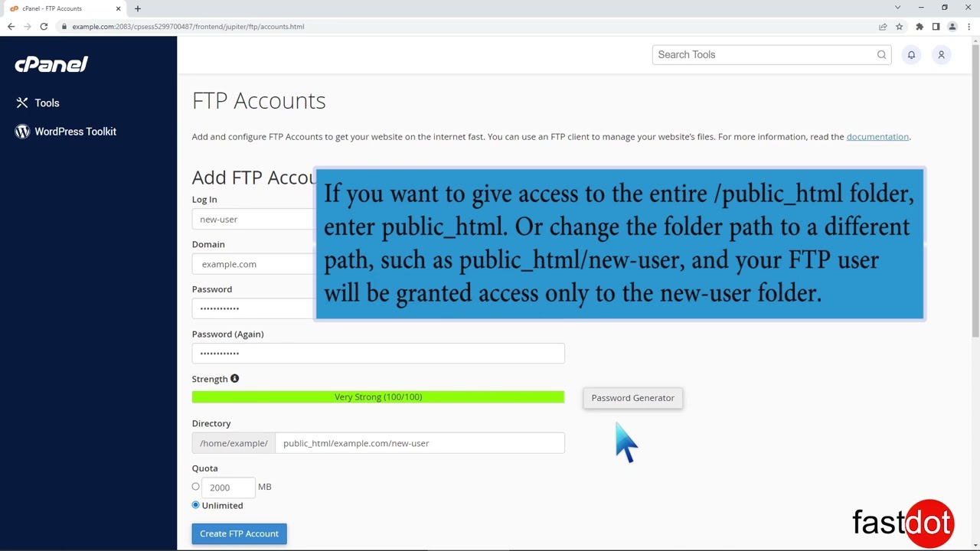Select the Unlimited quota option

195,504
